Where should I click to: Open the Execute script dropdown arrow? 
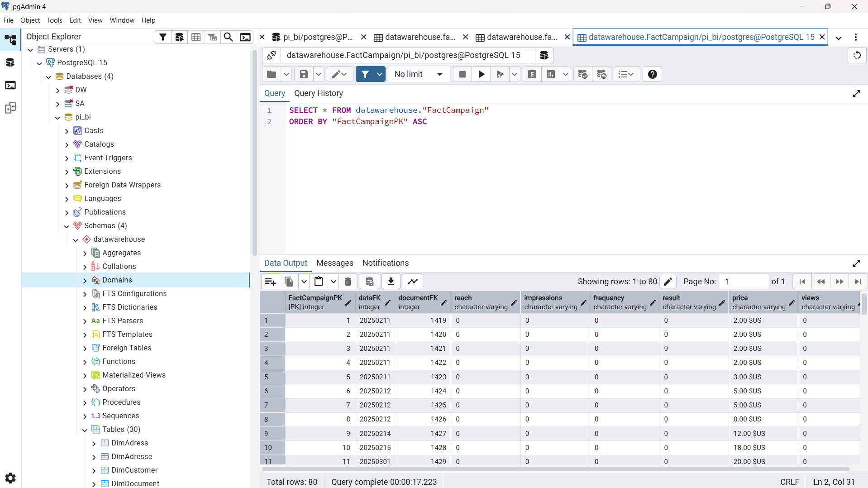(x=515, y=74)
